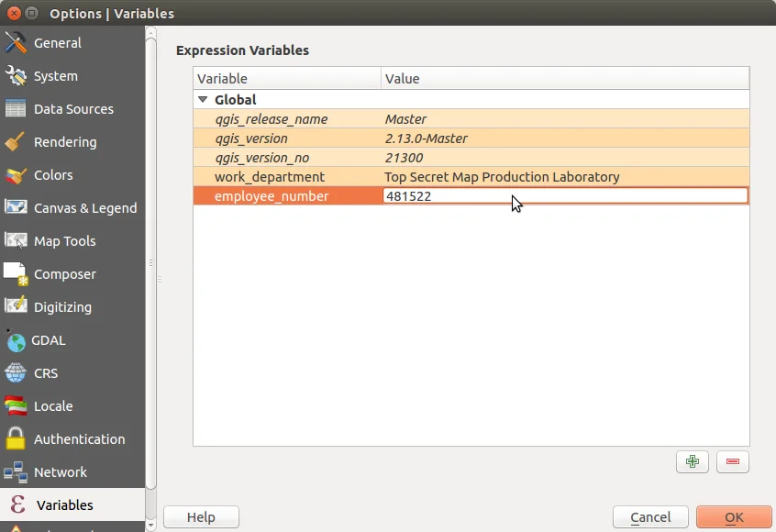Open the CRS settings
Image resolution: width=776 pixels, height=532 pixels.
click(49, 372)
